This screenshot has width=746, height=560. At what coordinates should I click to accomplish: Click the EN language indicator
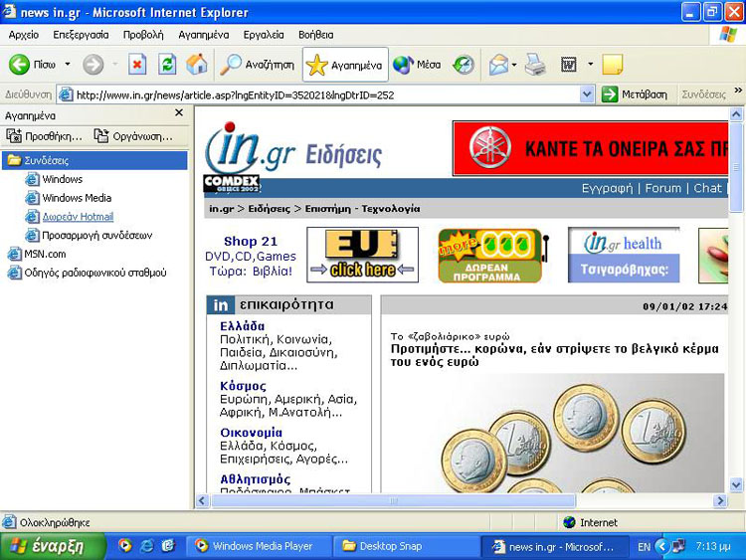[644, 547]
